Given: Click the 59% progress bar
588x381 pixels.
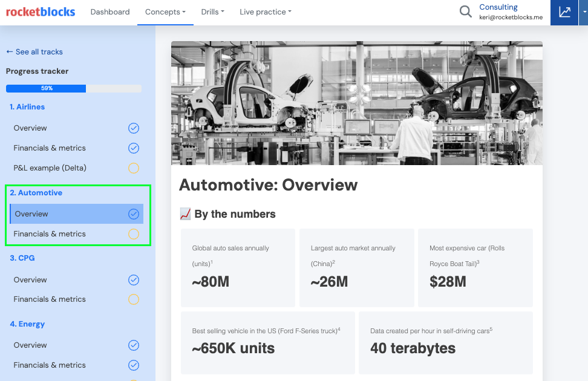Looking at the screenshot, I should [x=46, y=88].
